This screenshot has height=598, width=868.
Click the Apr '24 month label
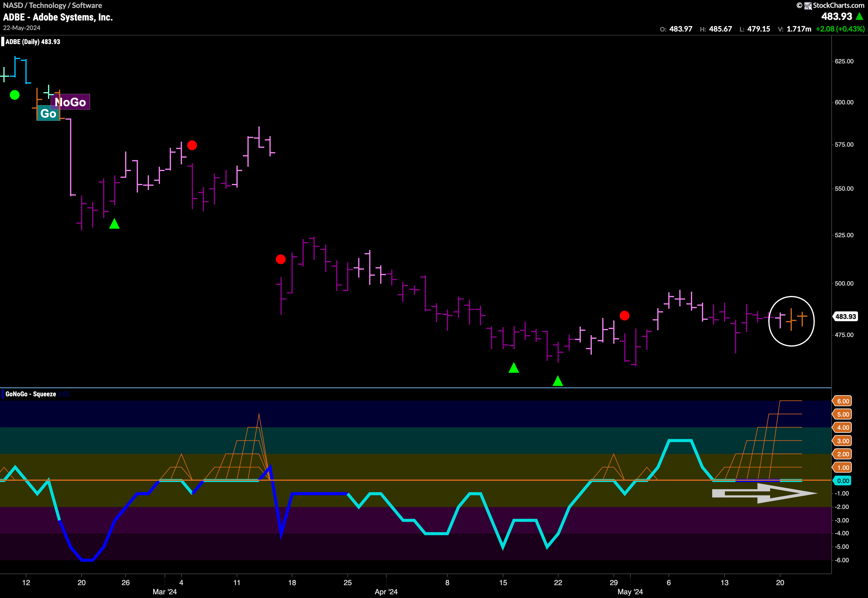386,592
